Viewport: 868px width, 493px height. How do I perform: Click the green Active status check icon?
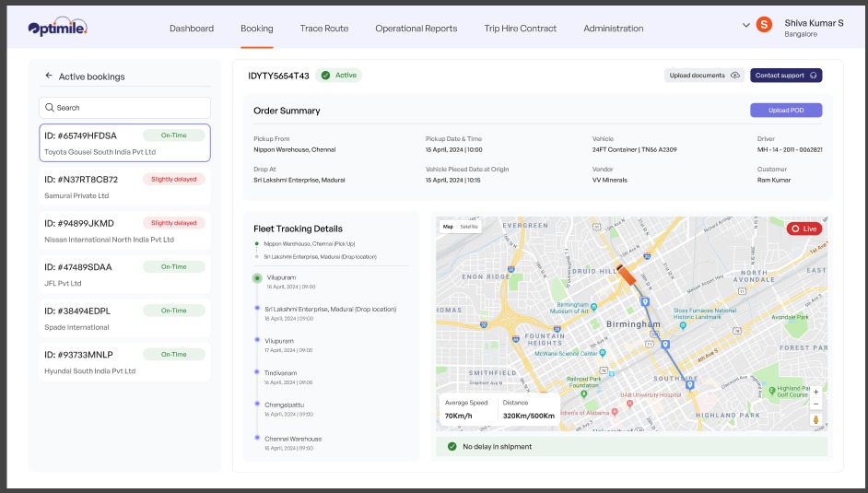(325, 76)
